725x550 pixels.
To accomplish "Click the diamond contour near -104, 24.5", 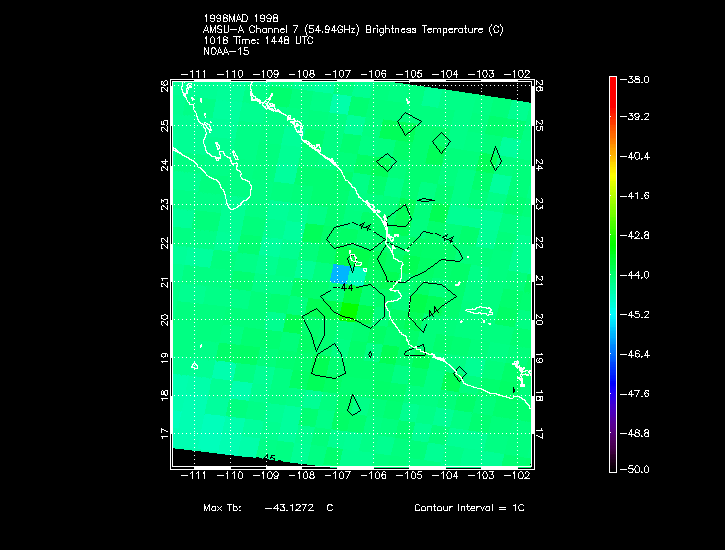I will click(x=442, y=143).
